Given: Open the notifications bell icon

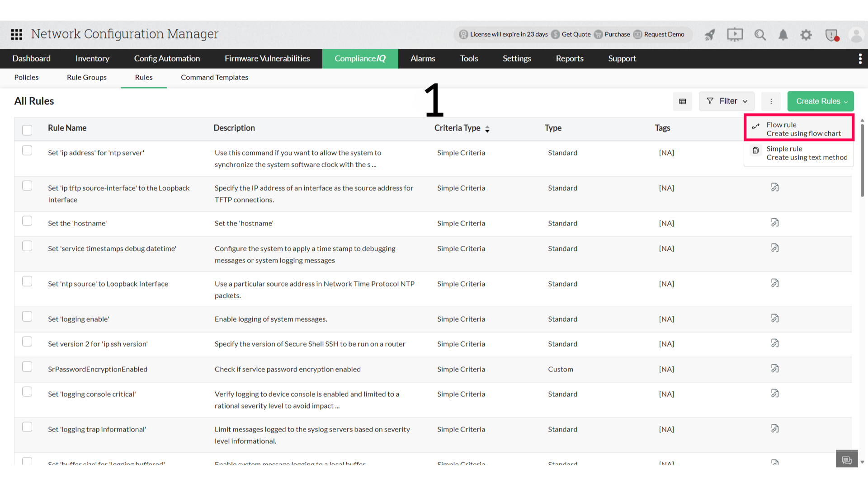Looking at the screenshot, I should [x=783, y=35].
